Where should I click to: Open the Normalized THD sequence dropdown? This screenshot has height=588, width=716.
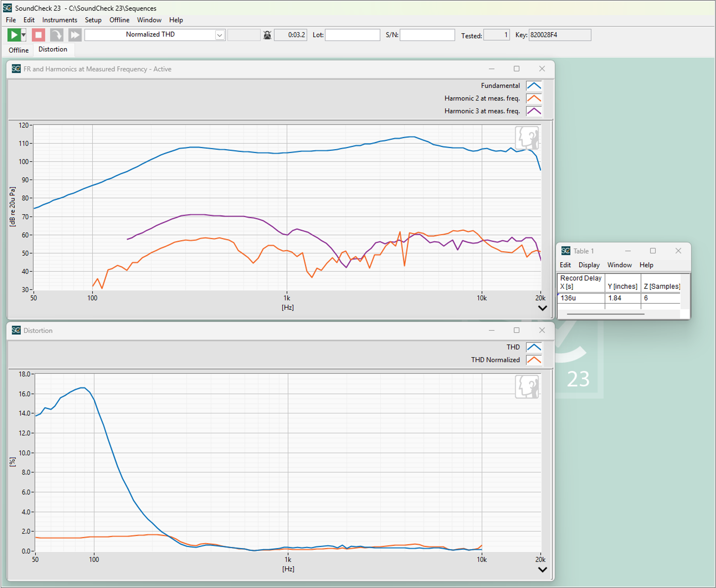click(220, 35)
